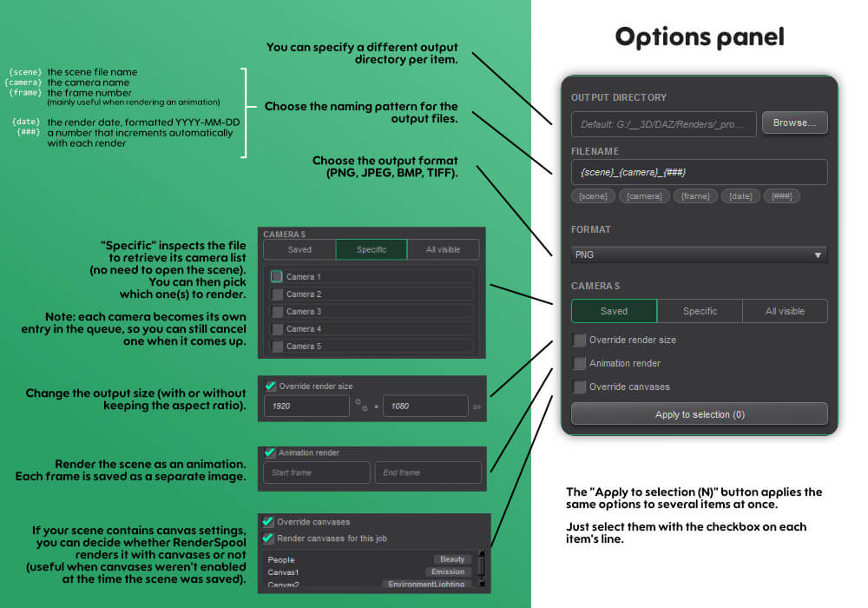This screenshot has width=868, height=608.
Task: Edit the filename pattern field
Action: [x=699, y=172]
